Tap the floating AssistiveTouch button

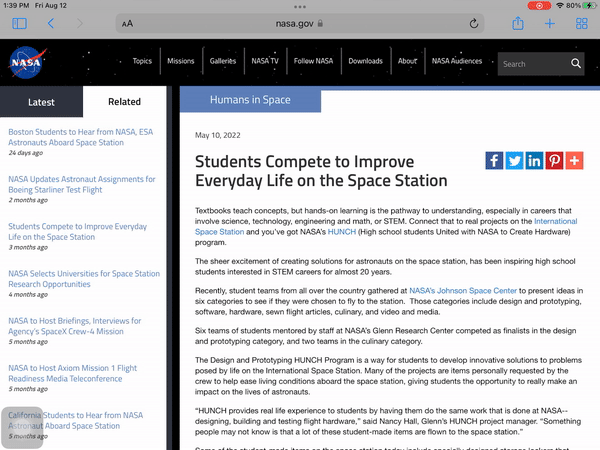22,427
